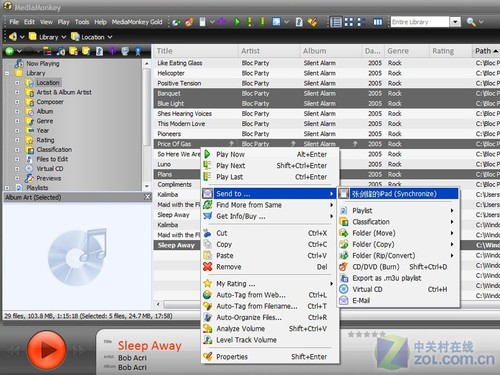
Task: Click the green Play toolbar icon
Action: pos(237,22)
